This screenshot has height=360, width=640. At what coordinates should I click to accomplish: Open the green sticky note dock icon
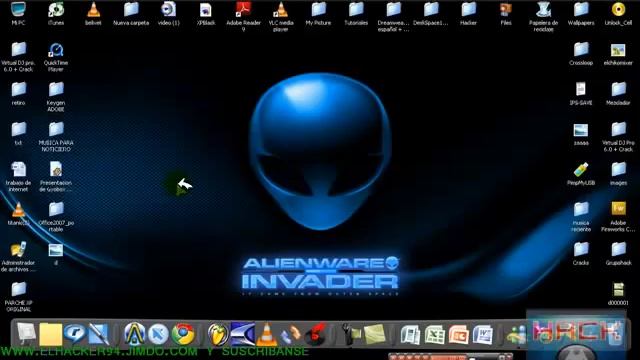(375, 334)
